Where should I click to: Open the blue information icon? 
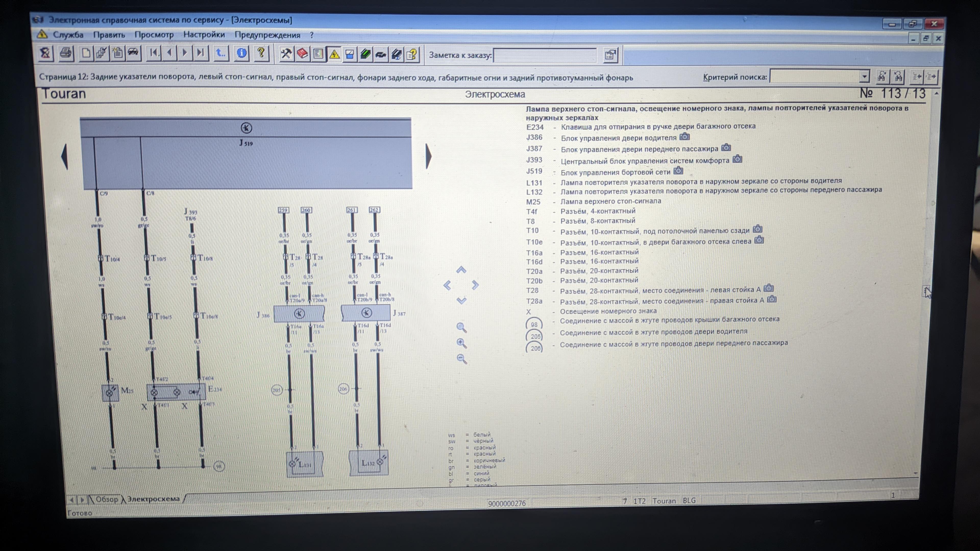[242, 53]
